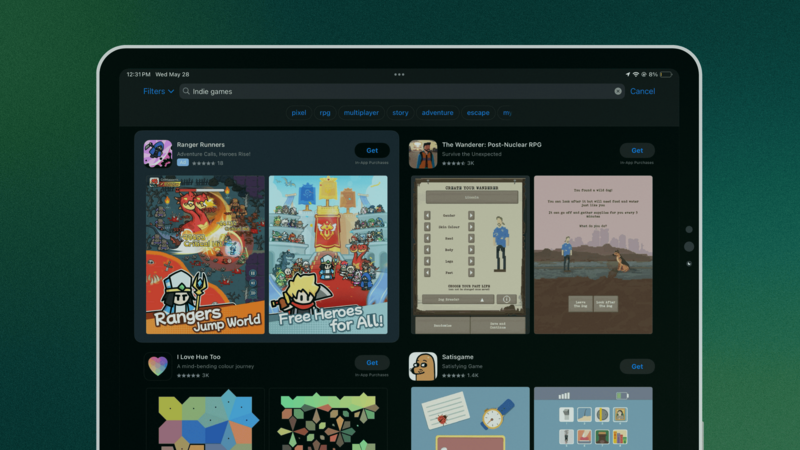Open The Wanderer: Post-Nuclear RPG title
Screen dimensions: 800x450
point(492,145)
